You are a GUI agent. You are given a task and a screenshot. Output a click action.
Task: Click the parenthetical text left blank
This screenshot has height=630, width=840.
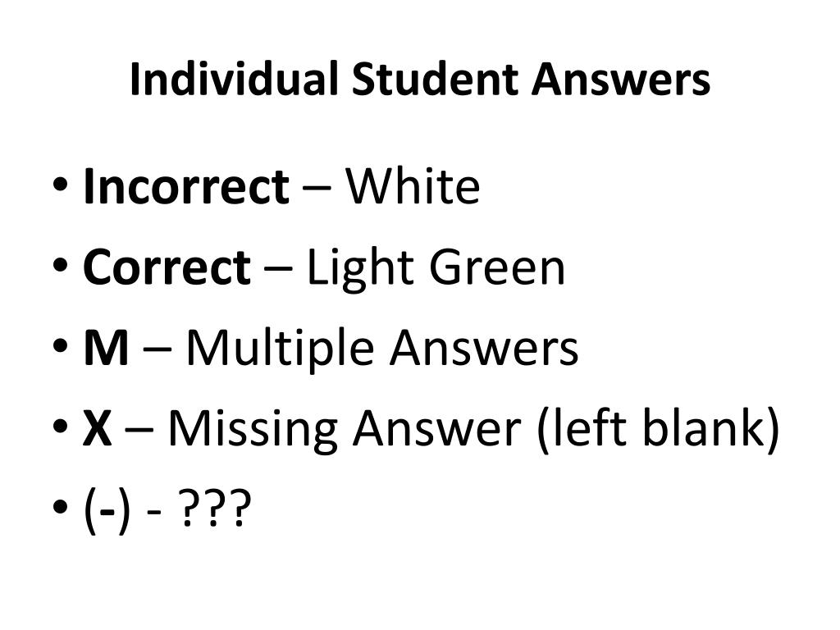659,428
